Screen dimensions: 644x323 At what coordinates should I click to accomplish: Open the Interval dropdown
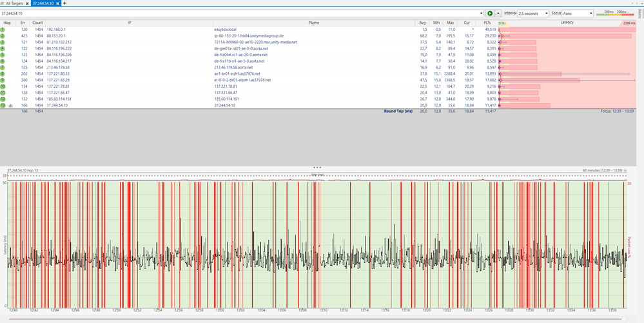pos(532,13)
